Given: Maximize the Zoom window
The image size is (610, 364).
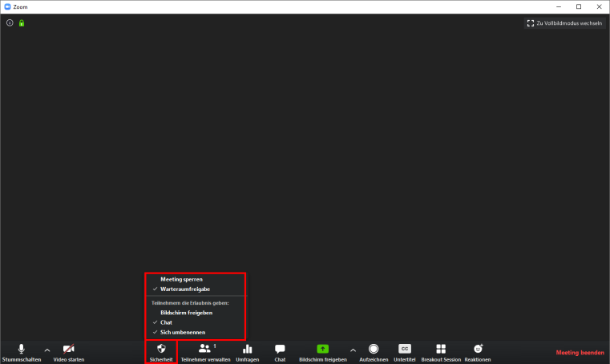Looking at the screenshot, I should [579, 6].
